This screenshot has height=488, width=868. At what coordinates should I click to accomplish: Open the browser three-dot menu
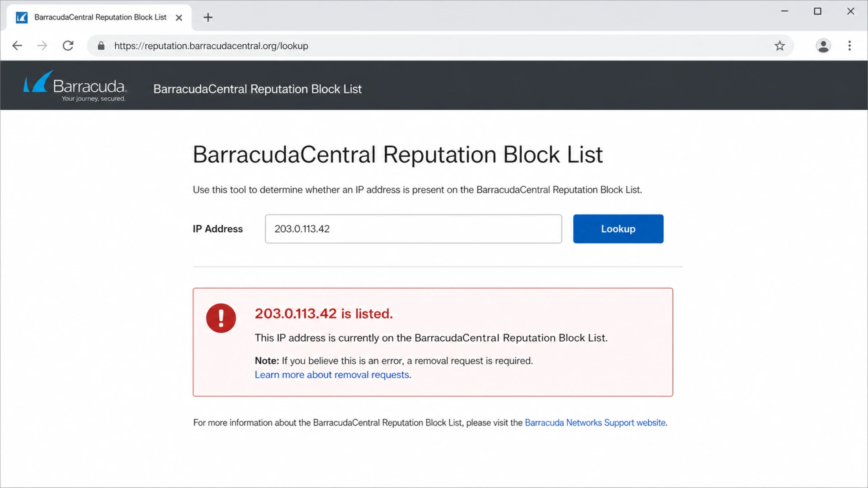coord(849,46)
